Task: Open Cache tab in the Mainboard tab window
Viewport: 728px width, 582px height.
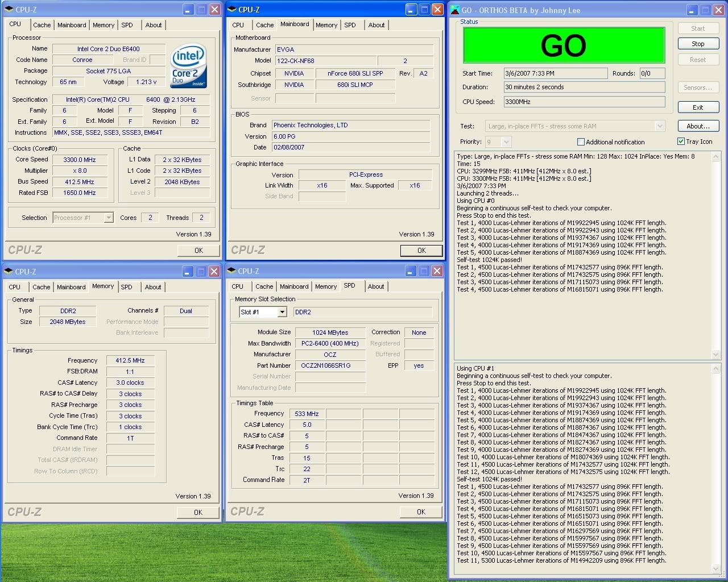Action: click(x=264, y=25)
